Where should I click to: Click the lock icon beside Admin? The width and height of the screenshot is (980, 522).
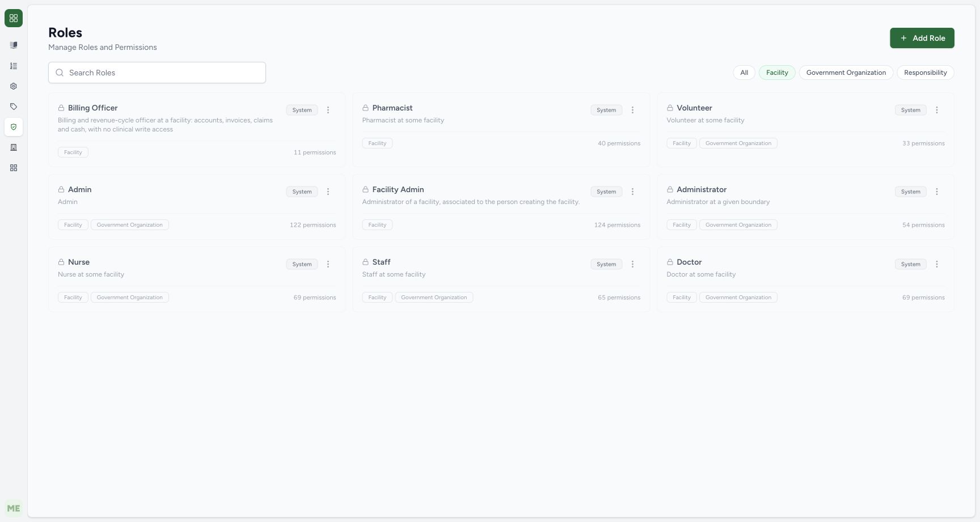tap(61, 189)
